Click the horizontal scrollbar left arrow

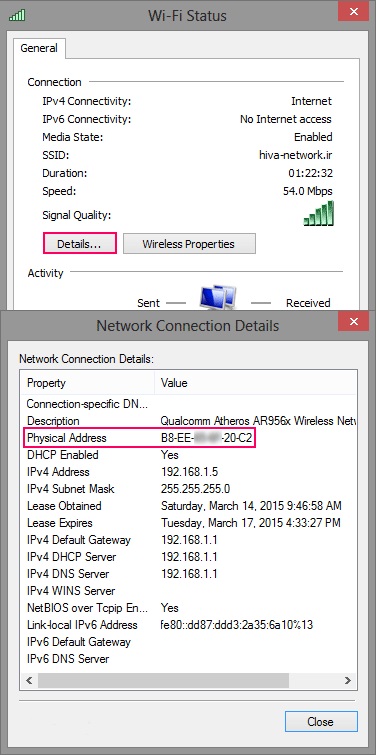tap(28, 680)
